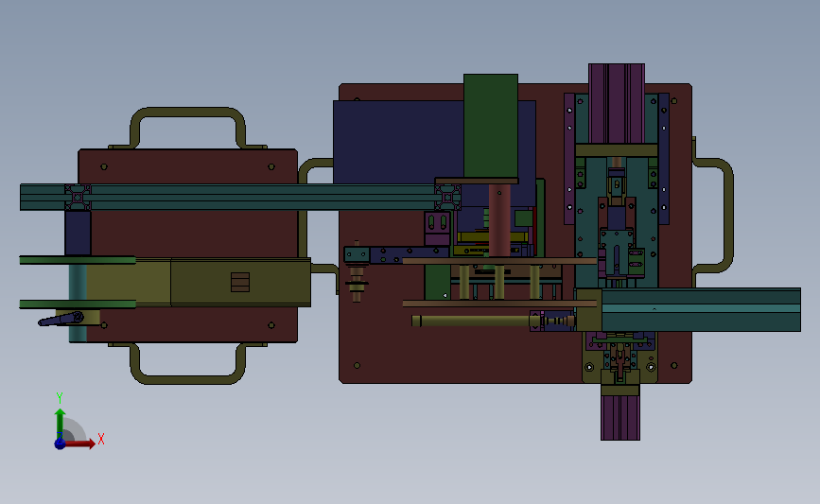The image size is (820, 504).
Task: Select the long teal rail spanning the left case
Action: 240,197
